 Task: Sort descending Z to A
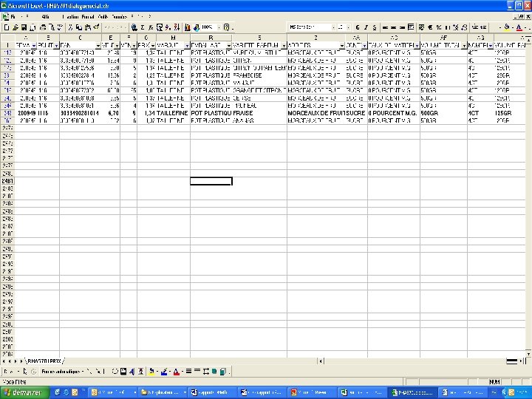[x=177, y=27]
